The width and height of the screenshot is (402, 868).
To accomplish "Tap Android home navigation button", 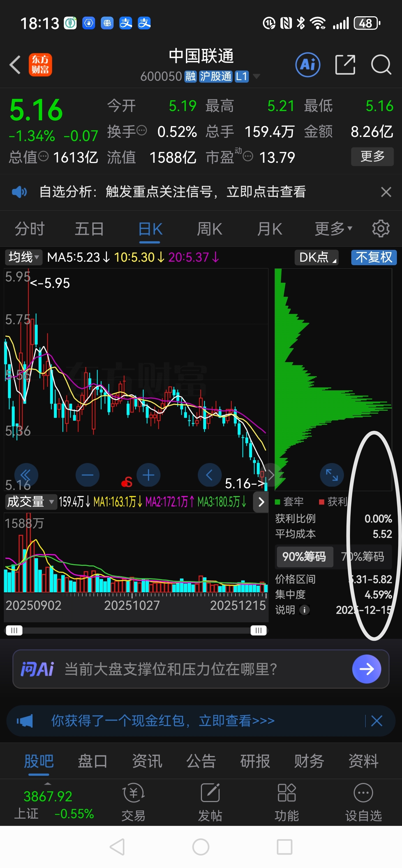I will click(x=201, y=847).
